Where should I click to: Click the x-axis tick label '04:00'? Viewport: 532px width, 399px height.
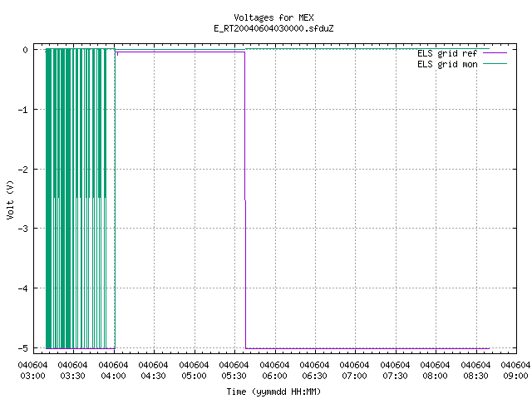113,376
